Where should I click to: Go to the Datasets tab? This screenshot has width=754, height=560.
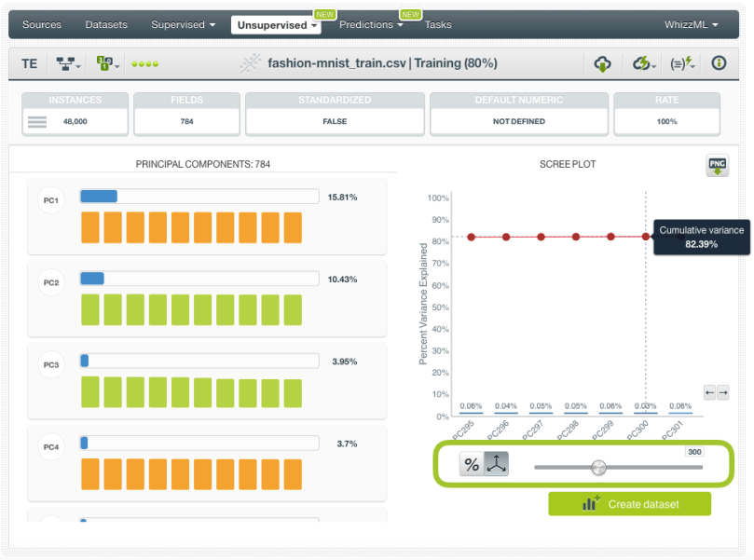point(106,24)
